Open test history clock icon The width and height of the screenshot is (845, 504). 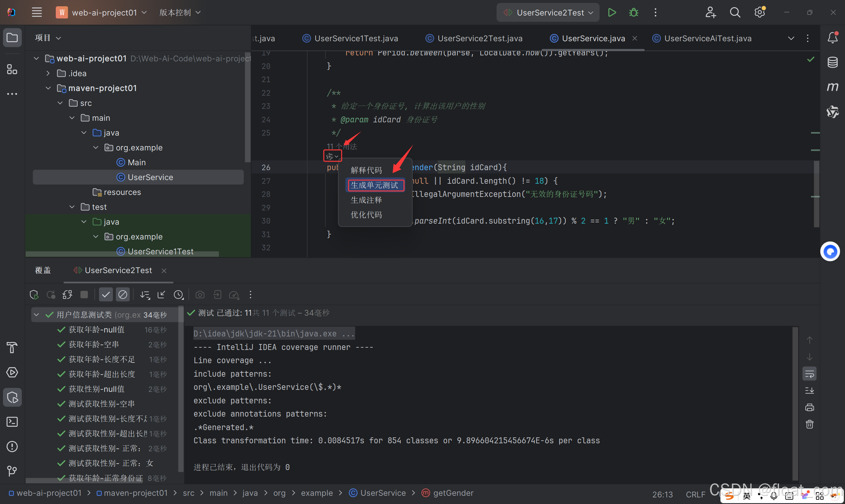(x=178, y=295)
